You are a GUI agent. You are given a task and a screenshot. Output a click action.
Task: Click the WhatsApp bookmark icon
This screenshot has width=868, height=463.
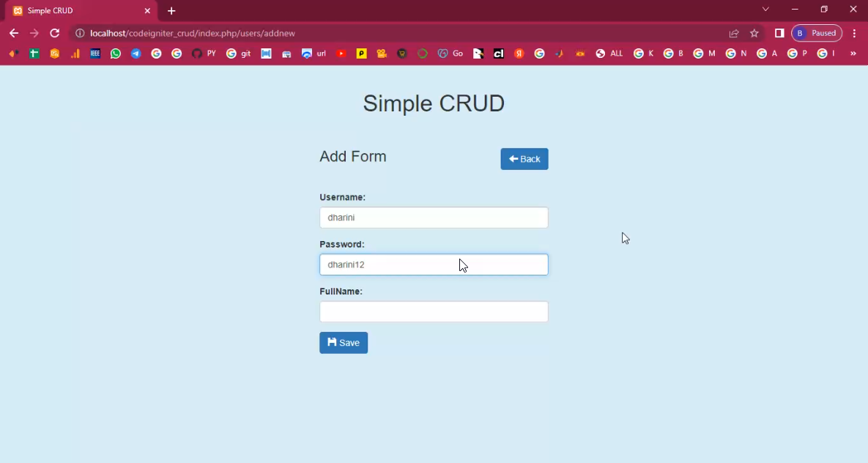(116, 53)
